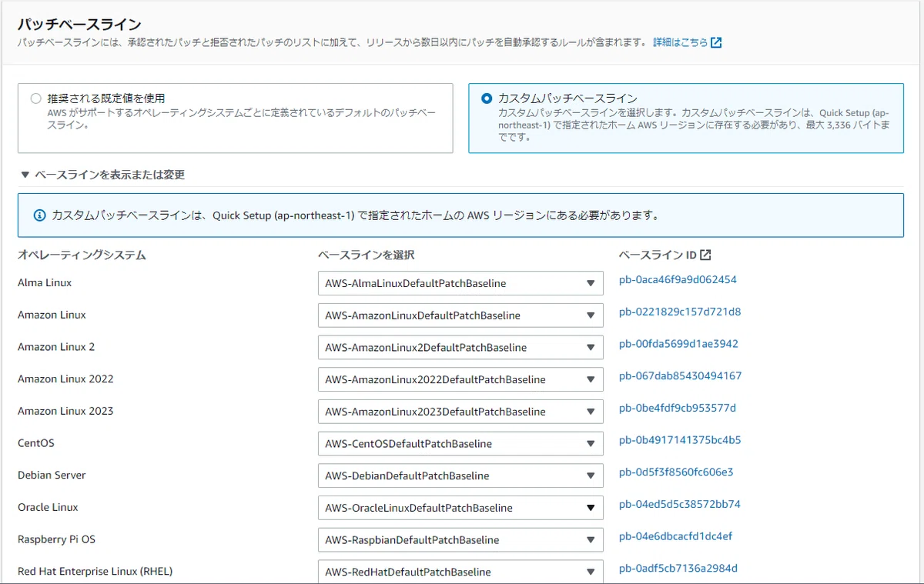924x584 pixels.
Task: Click the ベースラインを選択 column header
Action: (x=367, y=255)
